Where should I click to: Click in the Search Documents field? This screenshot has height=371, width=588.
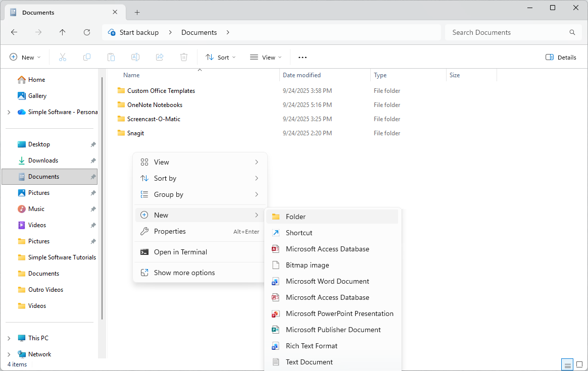coord(513,32)
